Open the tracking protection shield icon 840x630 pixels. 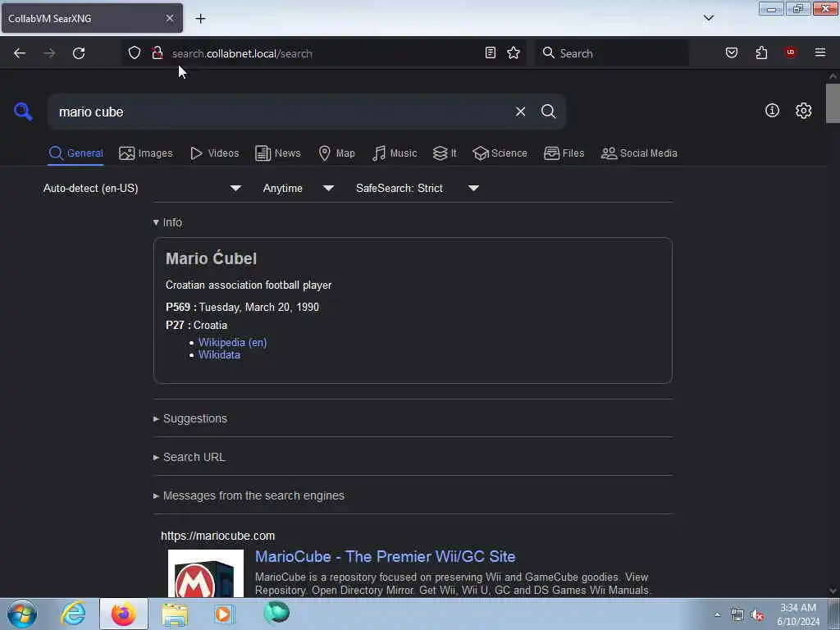pos(135,52)
